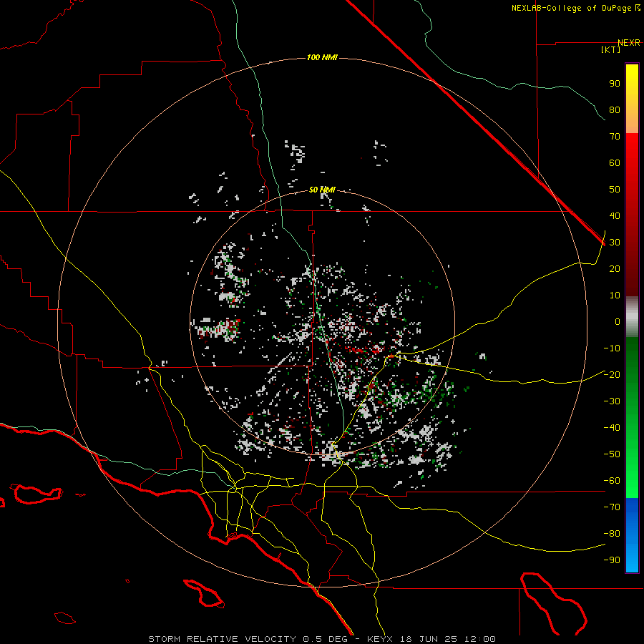Click the [KT] units label
Viewport: 644px width, 644px height.
coord(611,49)
